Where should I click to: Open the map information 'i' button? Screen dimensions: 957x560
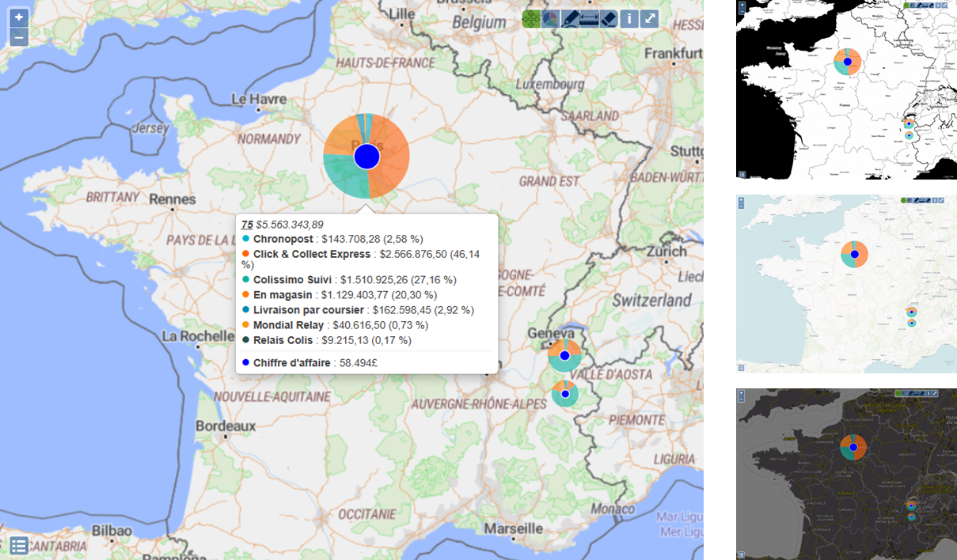click(629, 19)
